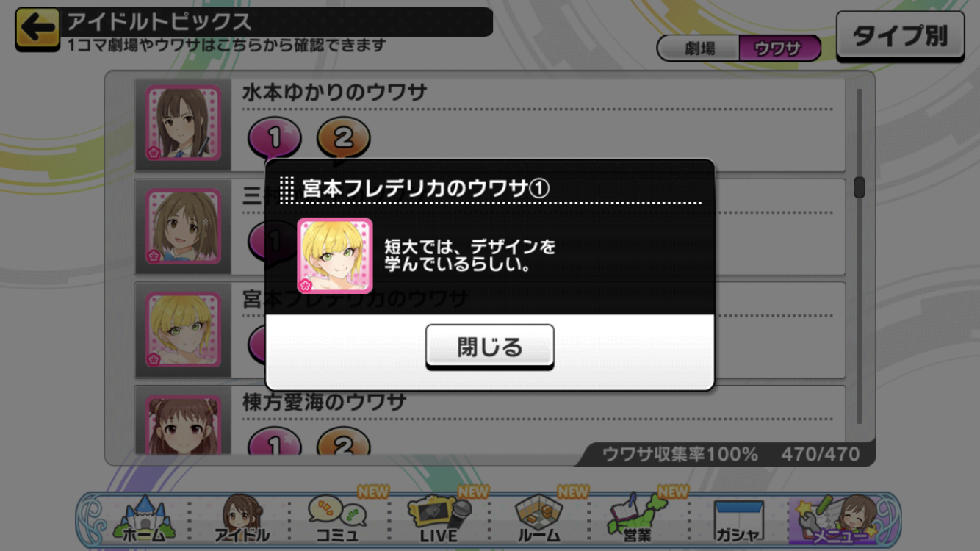Click the list scrollbar handle
The height and width of the screenshot is (551, 980).
coord(859,188)
